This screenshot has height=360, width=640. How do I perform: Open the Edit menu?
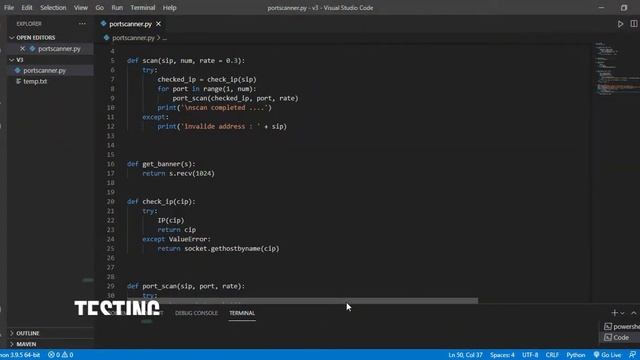pyautogui.click(x=27, y=8)
